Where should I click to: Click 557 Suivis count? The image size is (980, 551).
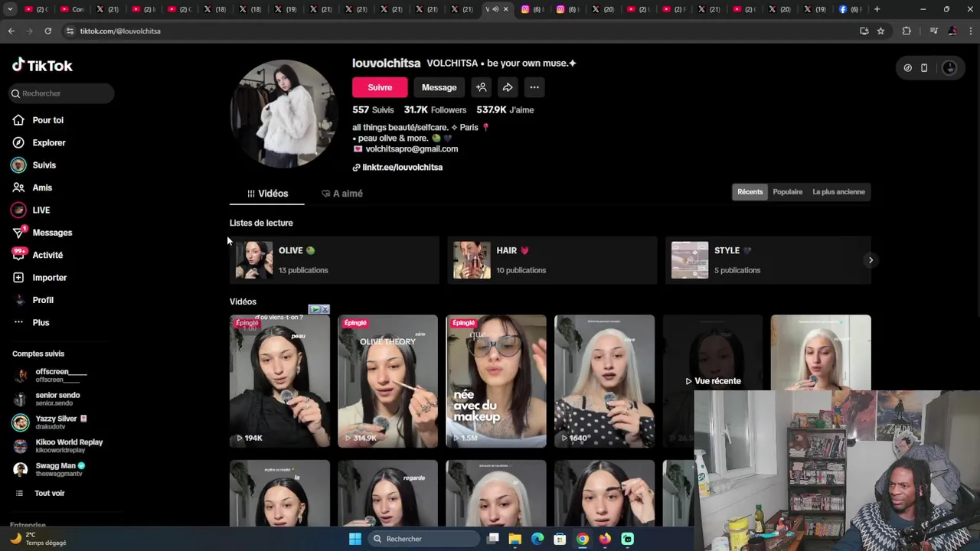373,110
